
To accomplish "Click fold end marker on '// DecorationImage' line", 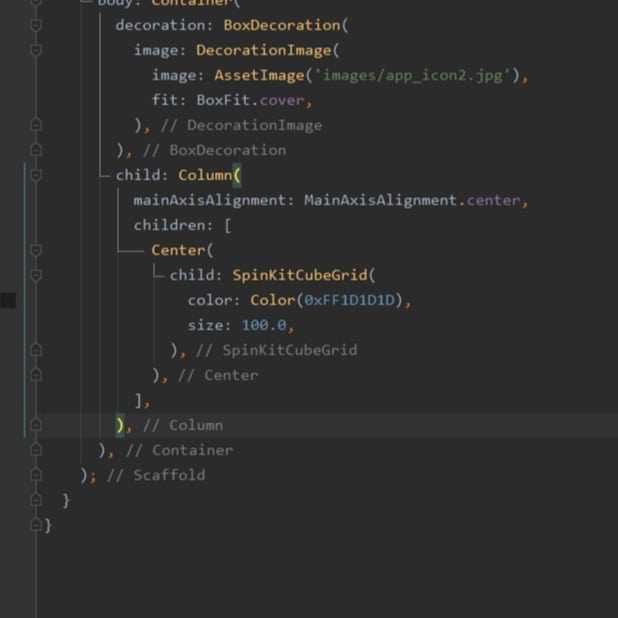I will pos(36,125).
